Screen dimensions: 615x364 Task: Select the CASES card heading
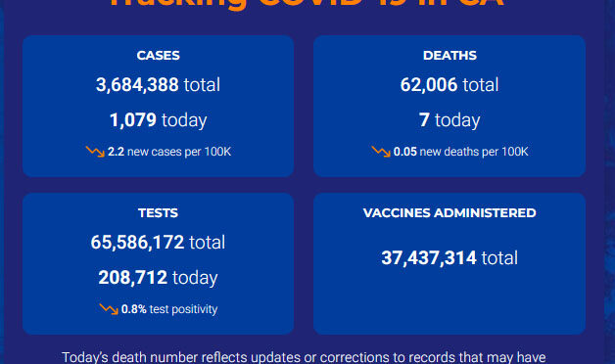(158, 55)
